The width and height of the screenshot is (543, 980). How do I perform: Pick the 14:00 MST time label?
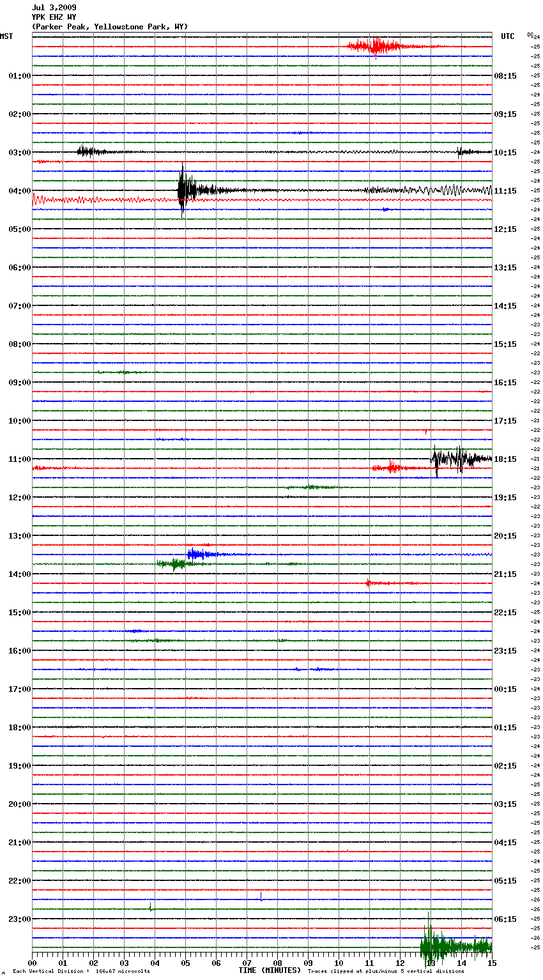(x=19, y=574)
